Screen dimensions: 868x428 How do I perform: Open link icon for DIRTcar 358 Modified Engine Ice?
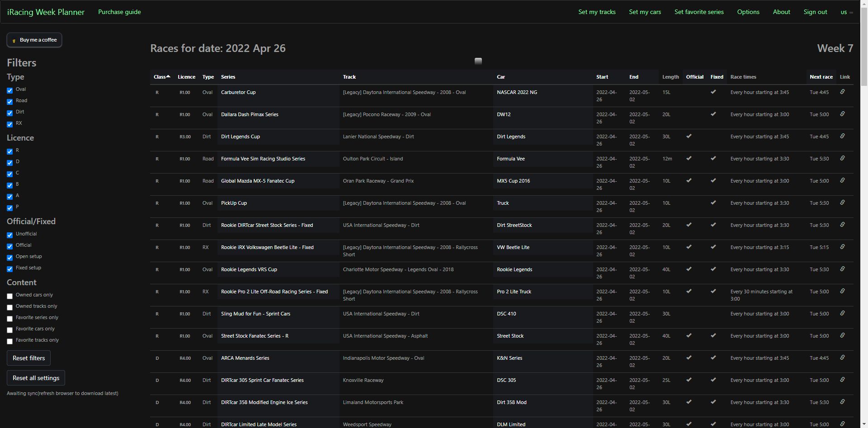[x=842, y=402]
